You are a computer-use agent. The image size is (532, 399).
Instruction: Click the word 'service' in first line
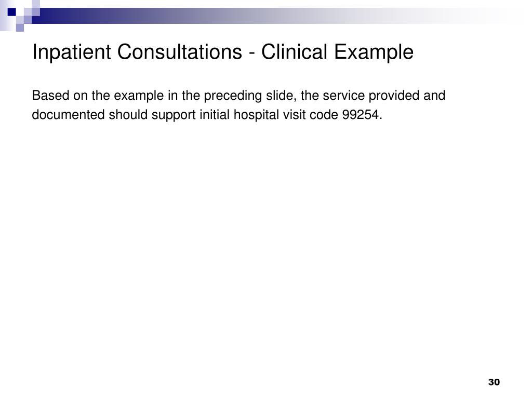coord(344,96)
